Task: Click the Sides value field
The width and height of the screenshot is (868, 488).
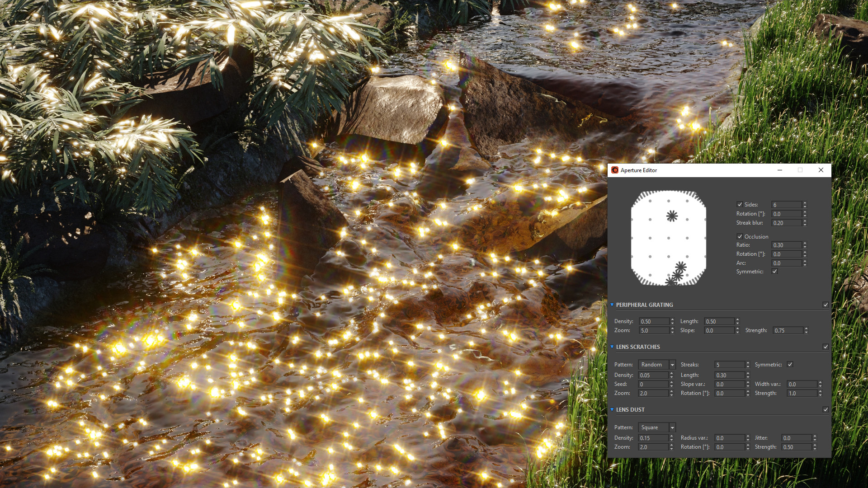Action: click(x=787, y=205)
